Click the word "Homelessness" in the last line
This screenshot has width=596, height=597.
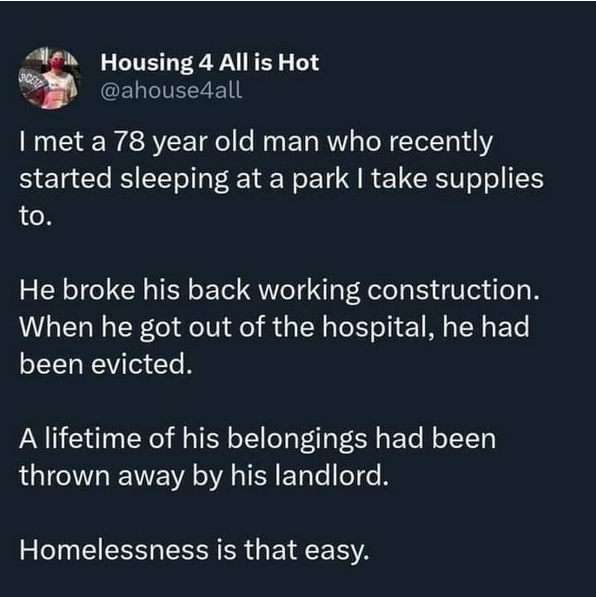[114, 550]
